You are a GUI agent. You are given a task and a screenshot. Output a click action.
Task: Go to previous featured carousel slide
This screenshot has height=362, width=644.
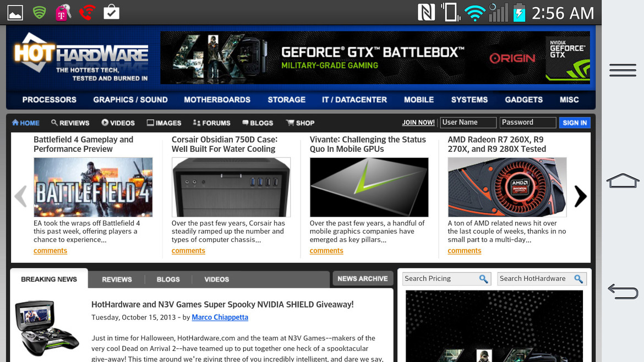coord(20,196)
